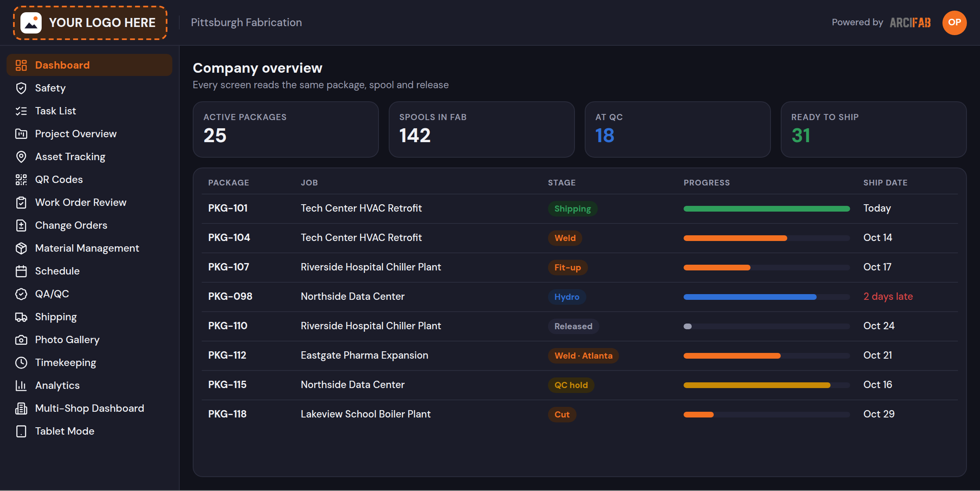Click the QR Codes icon
The image size is (980, 491).
21,180
